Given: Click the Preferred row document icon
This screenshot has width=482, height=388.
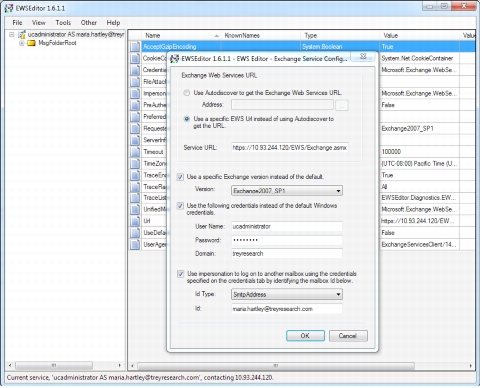Looking at the screenshot, I should [x=135, y=117].
